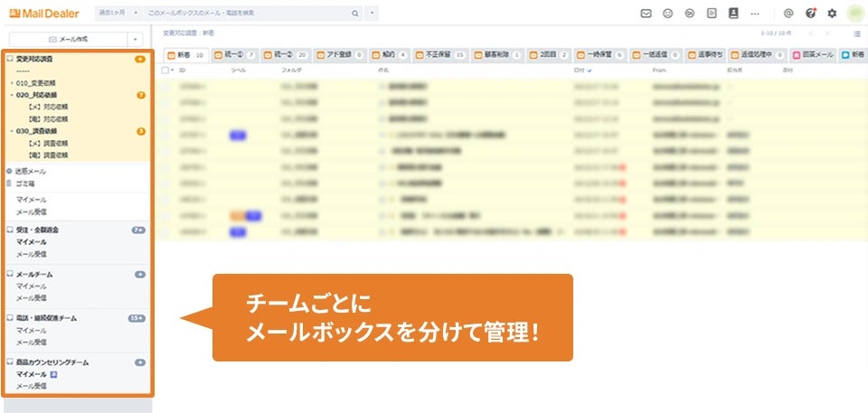Open ゴミ箱 trash folder in sidebar

tap(25, 183)
